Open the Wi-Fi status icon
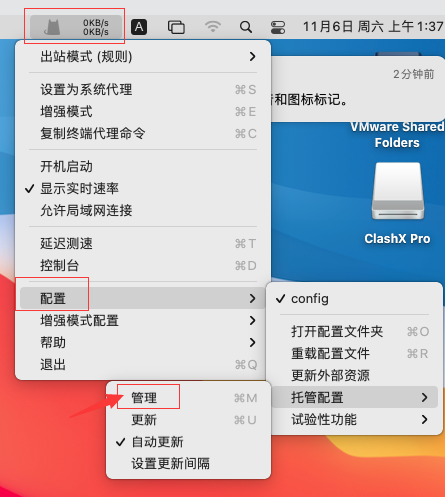Screen dimensions: 445x497 click(x=213, y=27)
